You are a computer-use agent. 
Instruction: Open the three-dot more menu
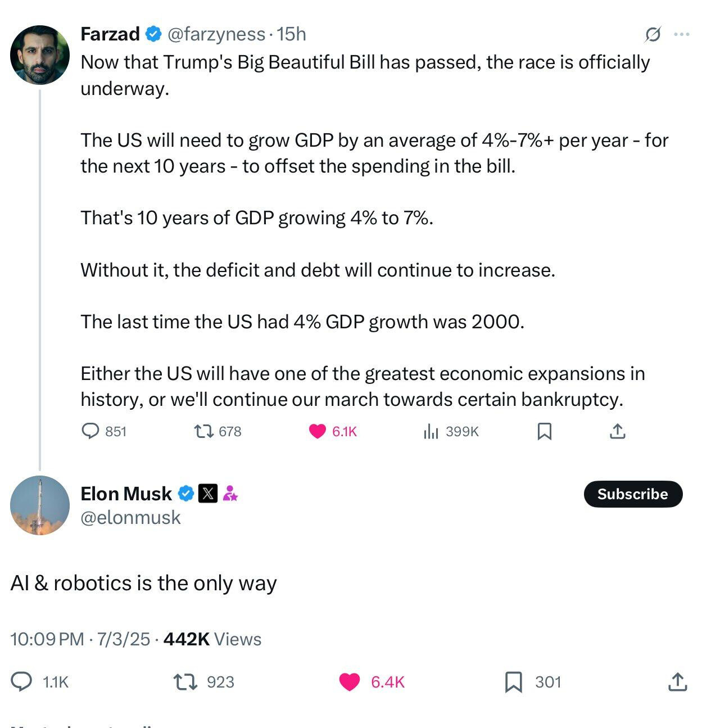pos(681,35)
